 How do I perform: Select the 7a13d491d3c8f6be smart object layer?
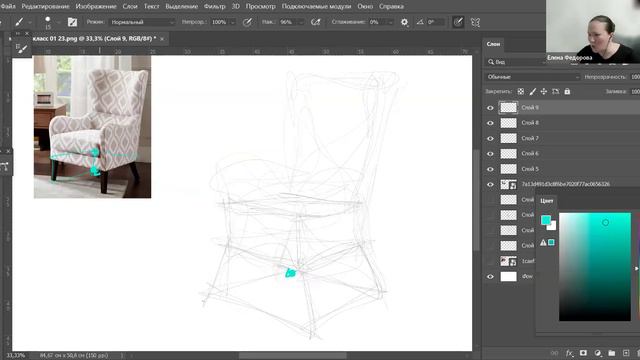565,184
